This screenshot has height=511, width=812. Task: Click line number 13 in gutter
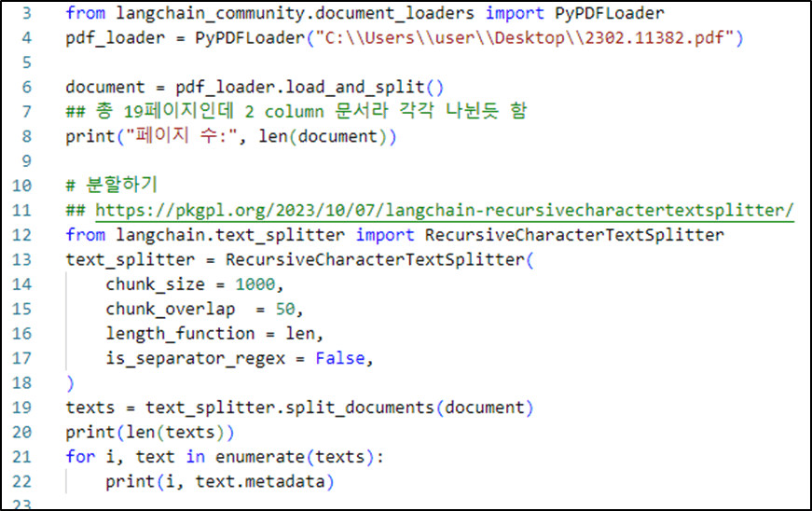(x=21, y=259)
